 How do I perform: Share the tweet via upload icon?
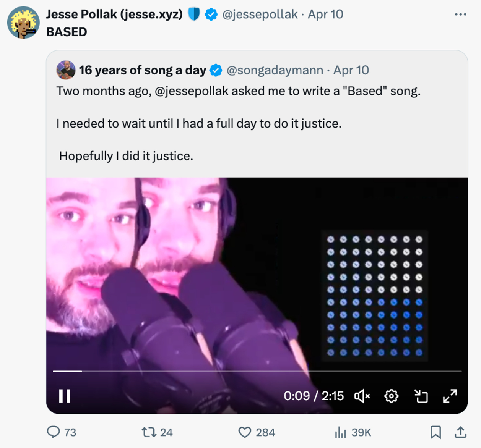click(461, 432)
